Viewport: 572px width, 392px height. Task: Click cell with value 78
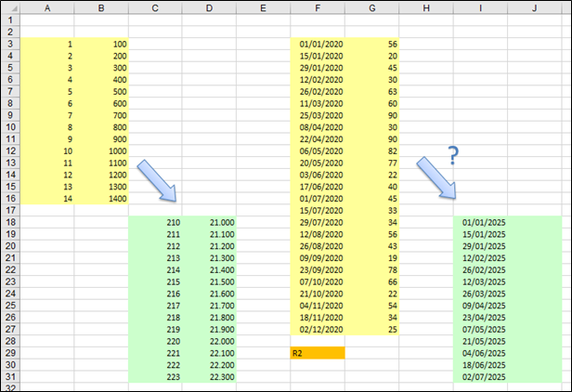coord(371,269)
